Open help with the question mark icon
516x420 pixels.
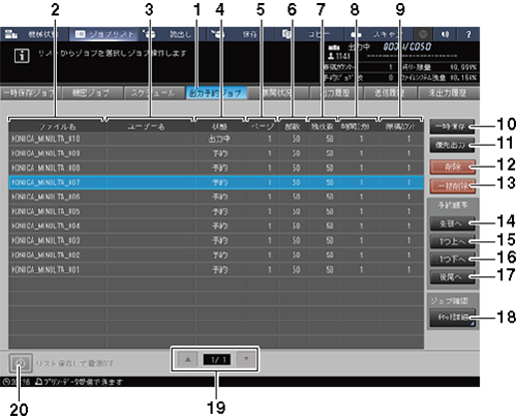pyautogui.click(x=468, y=34)
